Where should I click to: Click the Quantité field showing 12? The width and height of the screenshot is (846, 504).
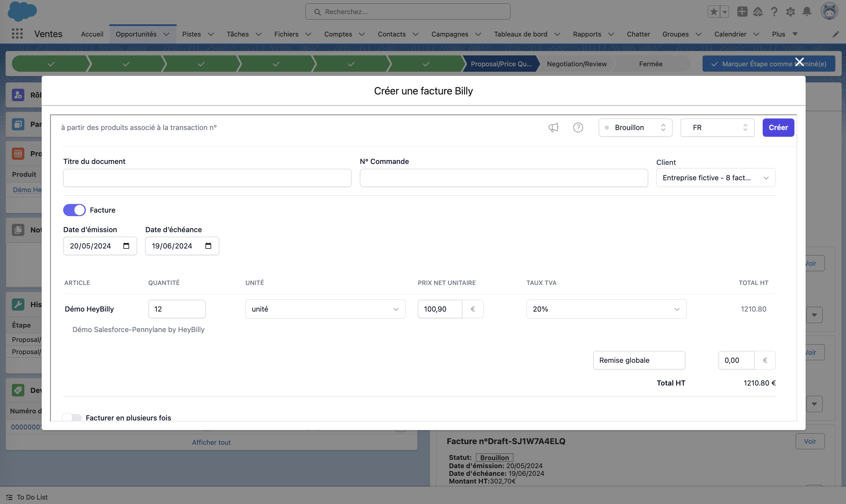[177, 309]
